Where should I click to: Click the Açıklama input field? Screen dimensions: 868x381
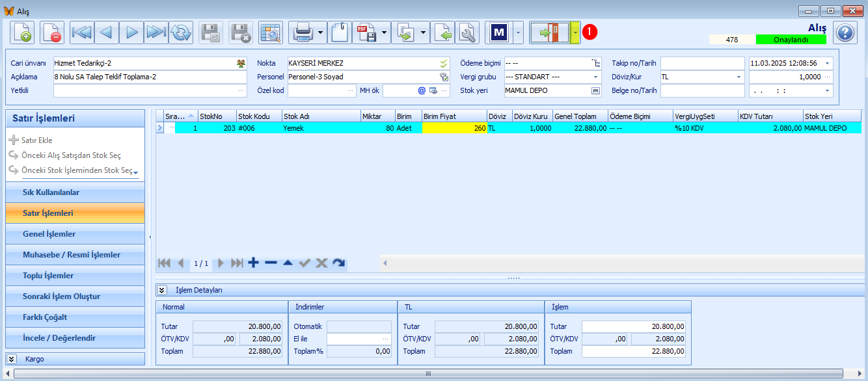click(150, 77)
